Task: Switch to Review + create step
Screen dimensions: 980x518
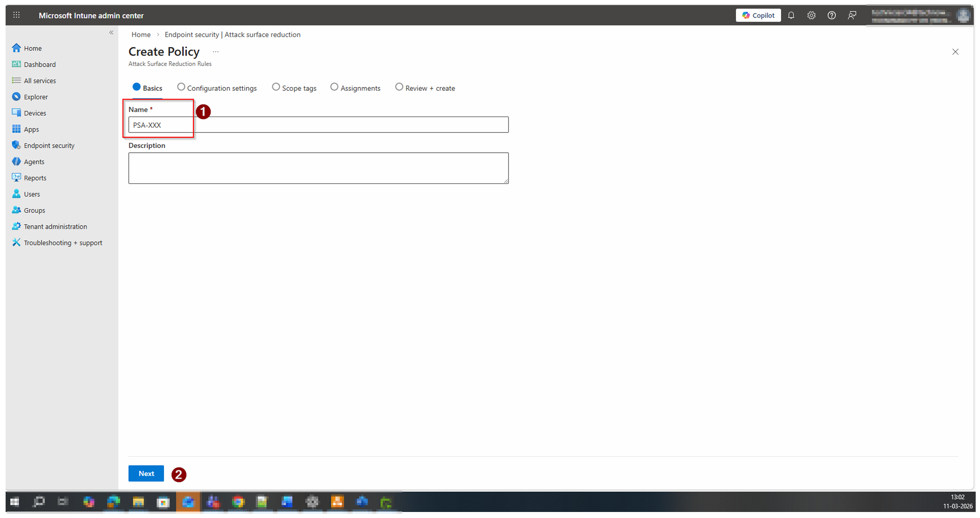Action: [425, 88]
